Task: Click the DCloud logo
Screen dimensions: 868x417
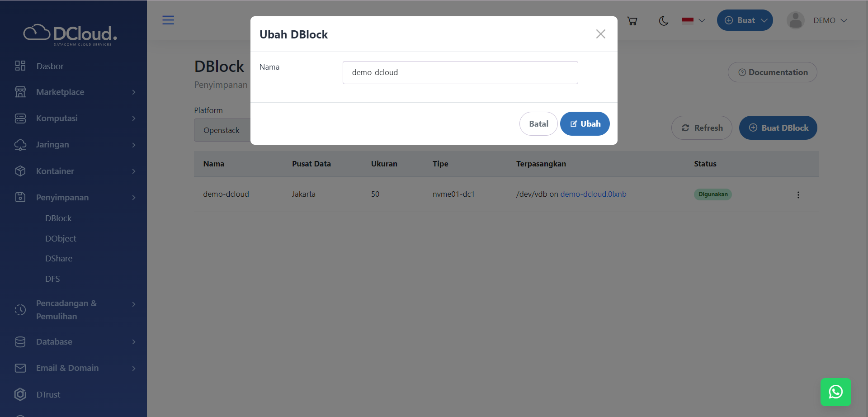Action: tap(71, 34)
